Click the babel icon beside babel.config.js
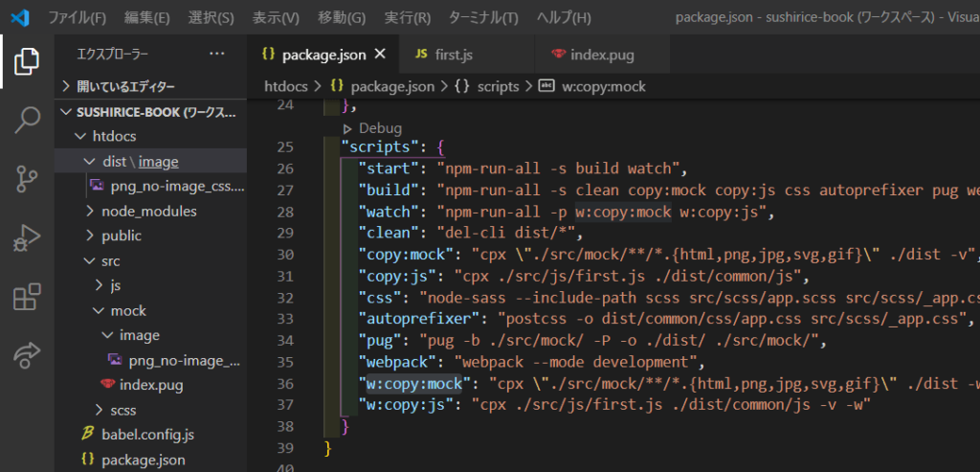 87,435
